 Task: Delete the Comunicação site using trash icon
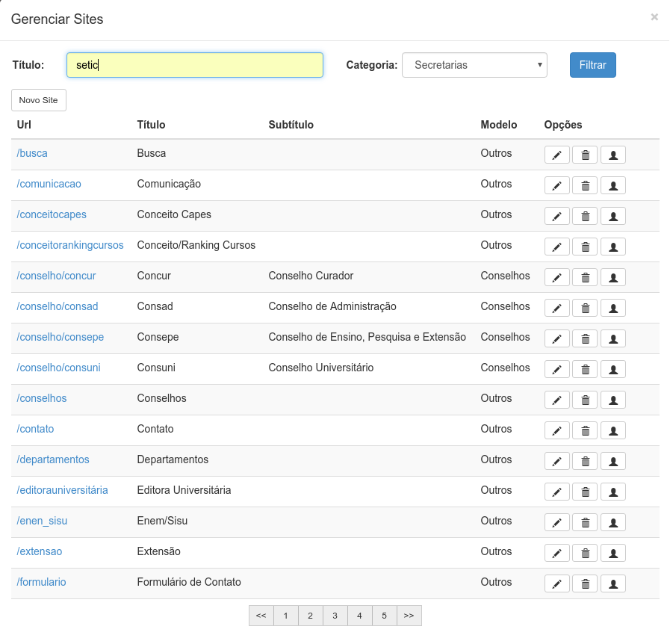coord(585,185)
